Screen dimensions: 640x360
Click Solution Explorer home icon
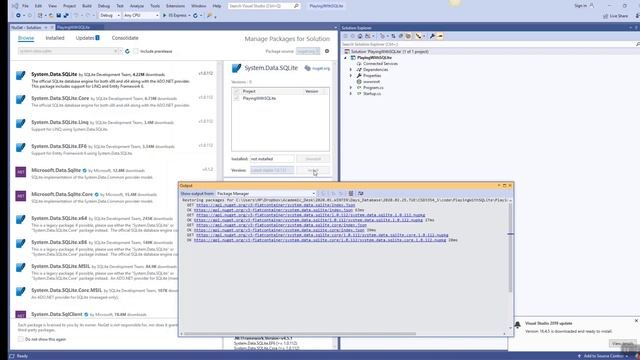(x=360, y=36)
